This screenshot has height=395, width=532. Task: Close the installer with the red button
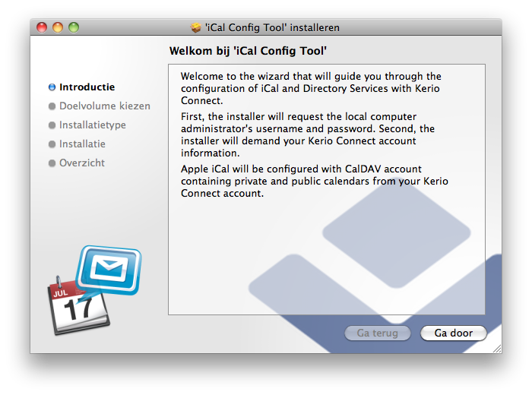tap(42, 27)
